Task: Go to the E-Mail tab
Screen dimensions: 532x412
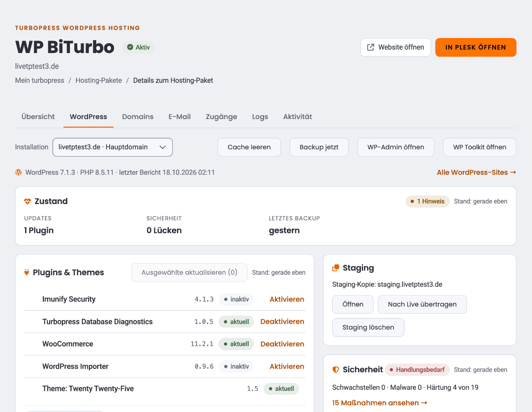Action: pos(180,116)
